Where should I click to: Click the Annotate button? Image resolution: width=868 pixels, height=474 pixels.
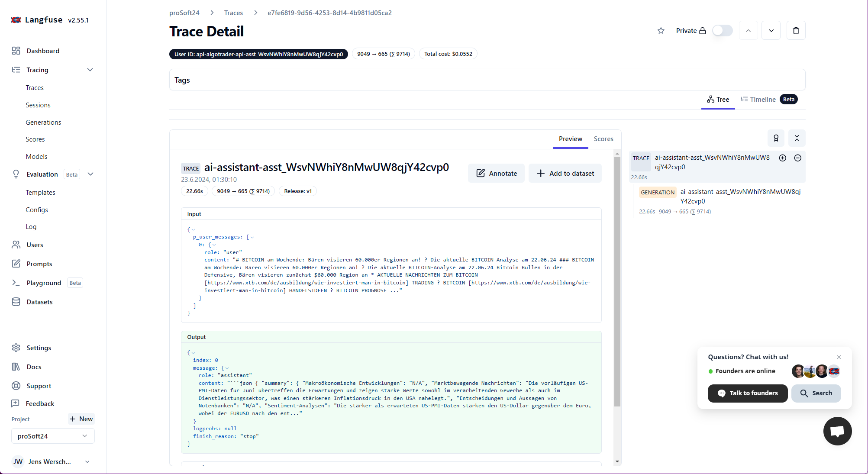tap(496, 173)
